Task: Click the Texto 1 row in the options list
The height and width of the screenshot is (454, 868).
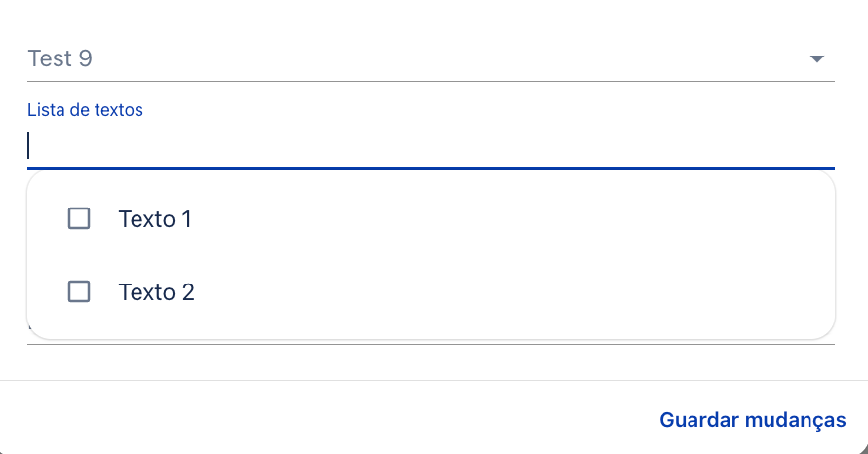Action: pos(429,219)
